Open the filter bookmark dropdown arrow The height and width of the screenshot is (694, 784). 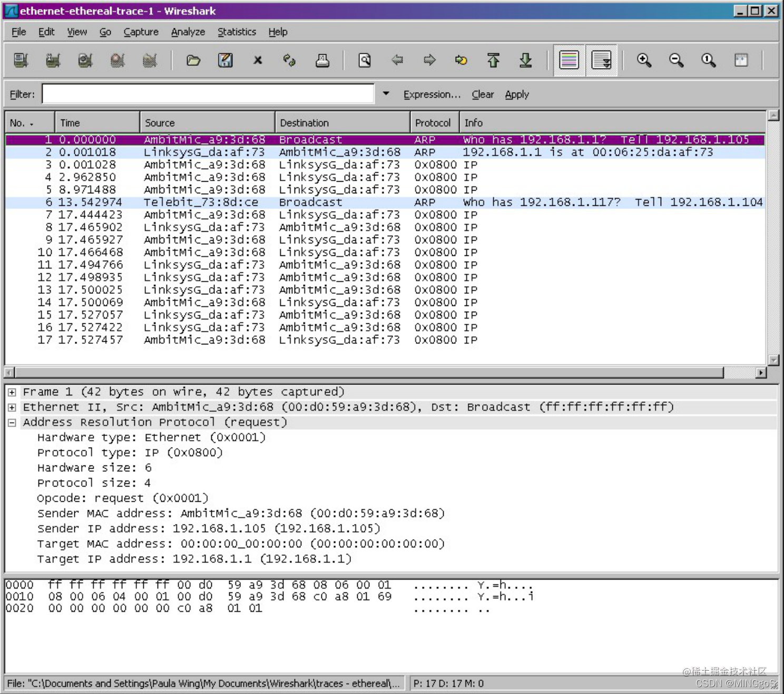point(386,94)
